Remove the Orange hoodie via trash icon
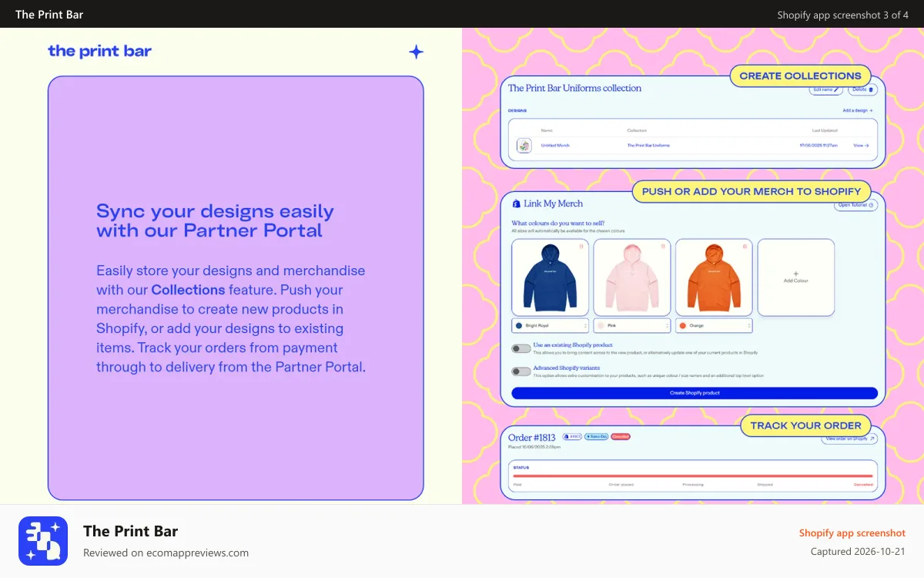The height and width of the screenshot is (578, 924). click(x=745, y=247)
